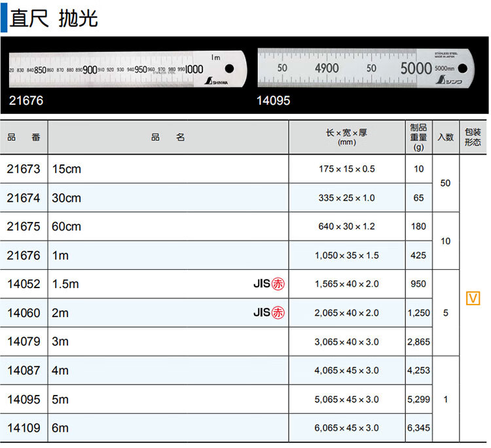Click the weight value 180

418,227
